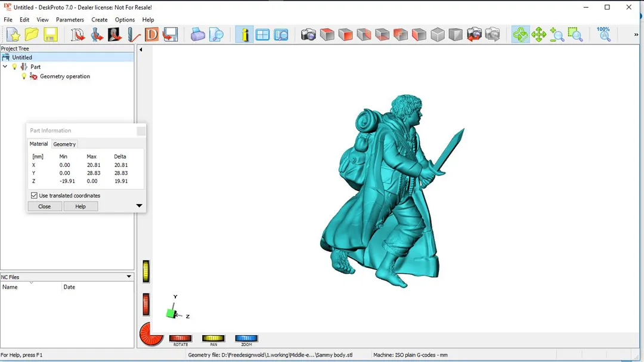The width and height of the screenshot is (644, 362).
Task: Open the Options menu
Action: pos(125,20)
